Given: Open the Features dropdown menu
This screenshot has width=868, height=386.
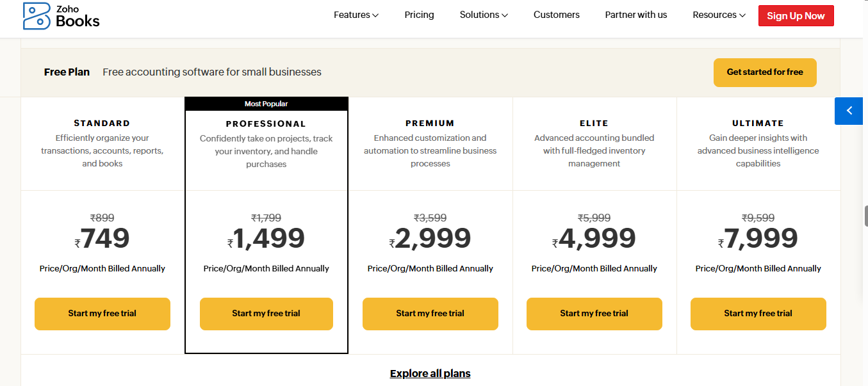Looking at the screenshot, I should [356, 15].
